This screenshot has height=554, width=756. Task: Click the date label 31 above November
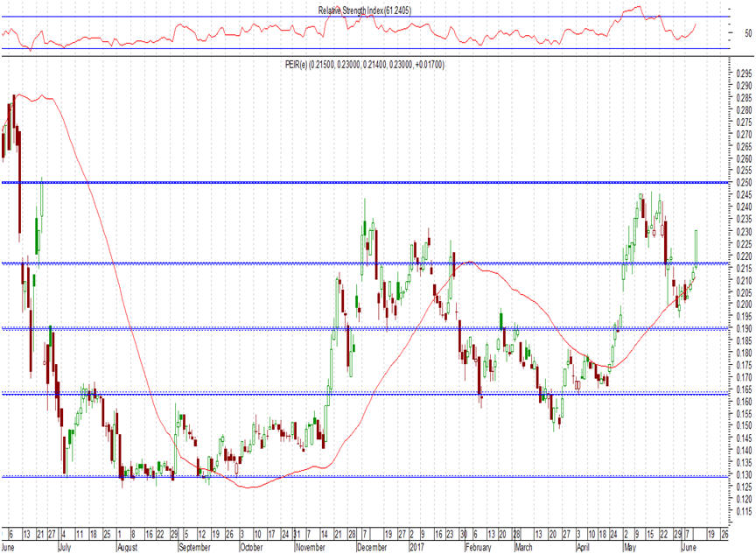(297, 534)
